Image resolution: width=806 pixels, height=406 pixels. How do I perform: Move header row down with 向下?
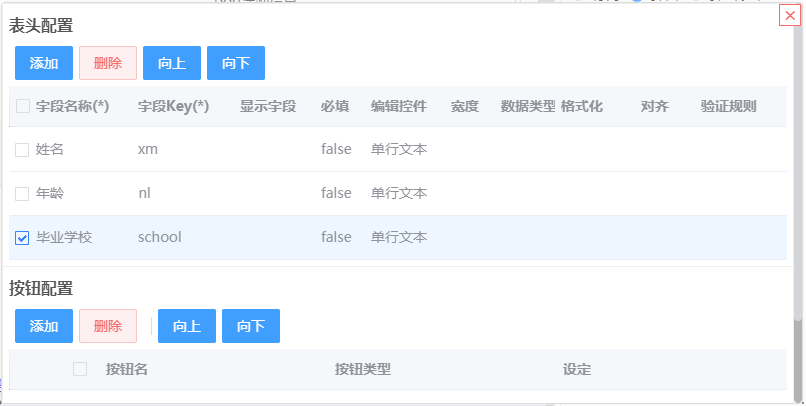(x=236, y=63)
